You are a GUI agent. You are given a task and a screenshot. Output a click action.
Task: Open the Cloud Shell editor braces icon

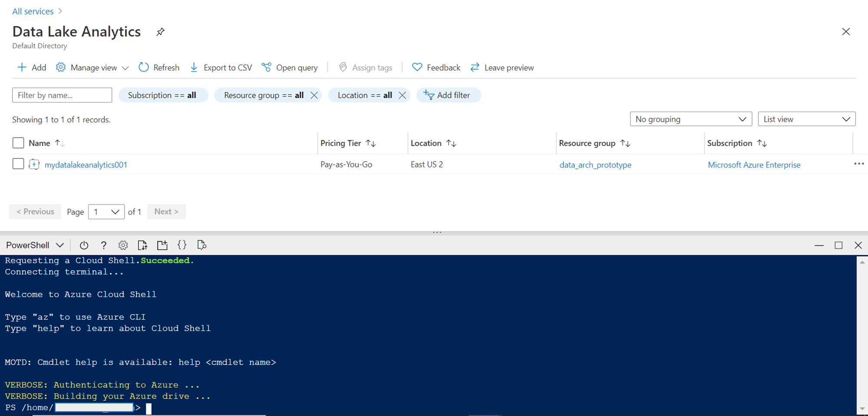point(182,245)
